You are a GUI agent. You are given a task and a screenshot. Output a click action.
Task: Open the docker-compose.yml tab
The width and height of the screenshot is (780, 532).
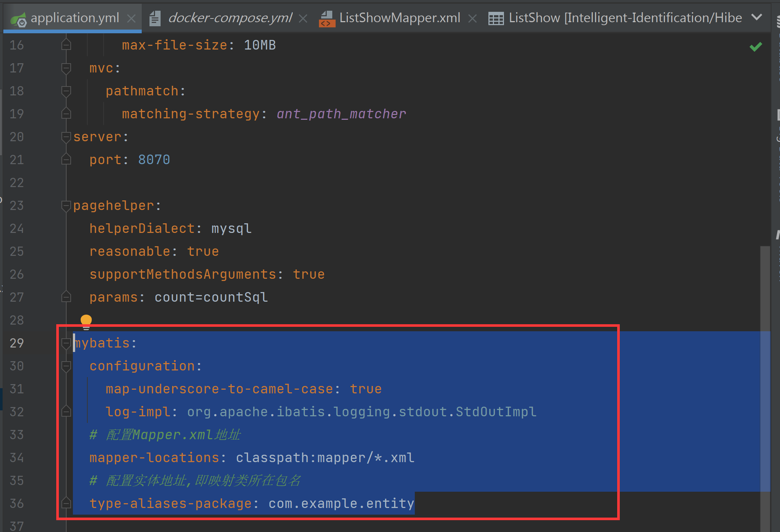coord(230,18)
